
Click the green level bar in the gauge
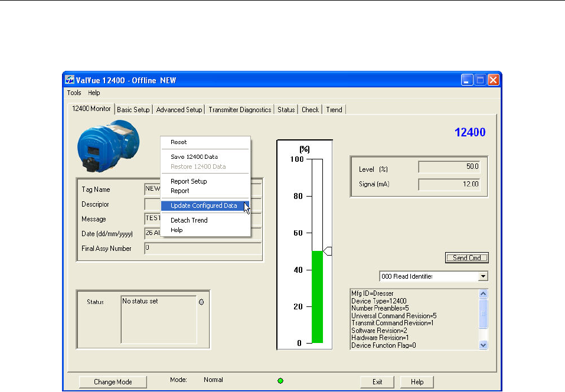point(317,296)
